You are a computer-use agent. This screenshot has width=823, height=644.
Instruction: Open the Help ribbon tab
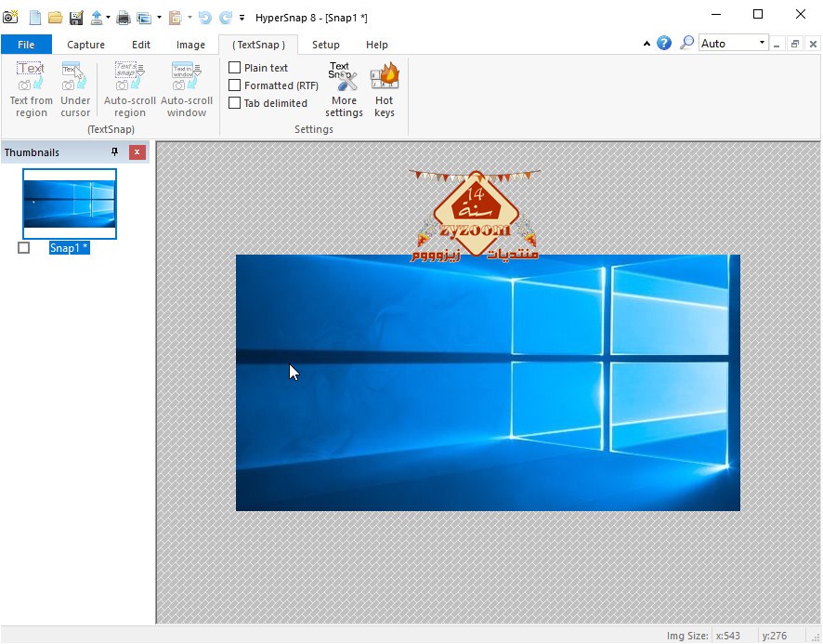[377, 45]
